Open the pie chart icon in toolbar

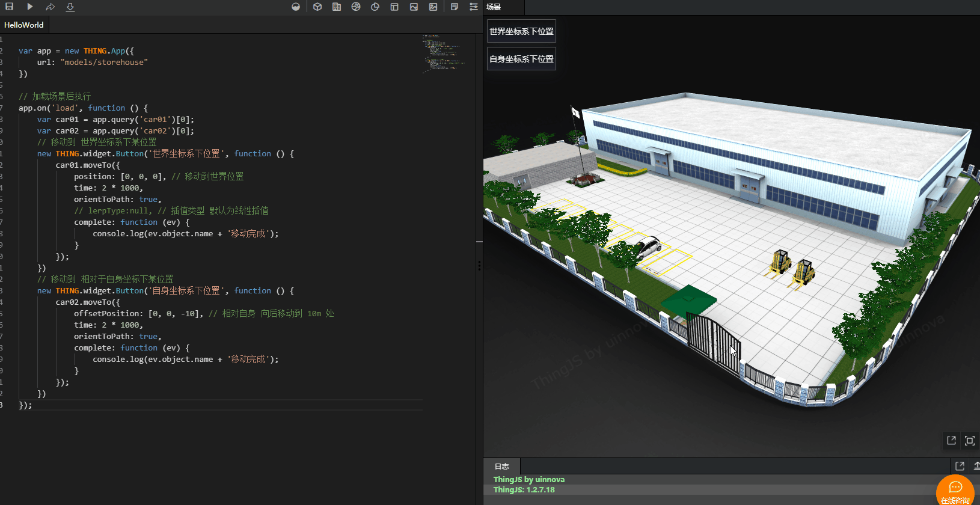point(375,7)
